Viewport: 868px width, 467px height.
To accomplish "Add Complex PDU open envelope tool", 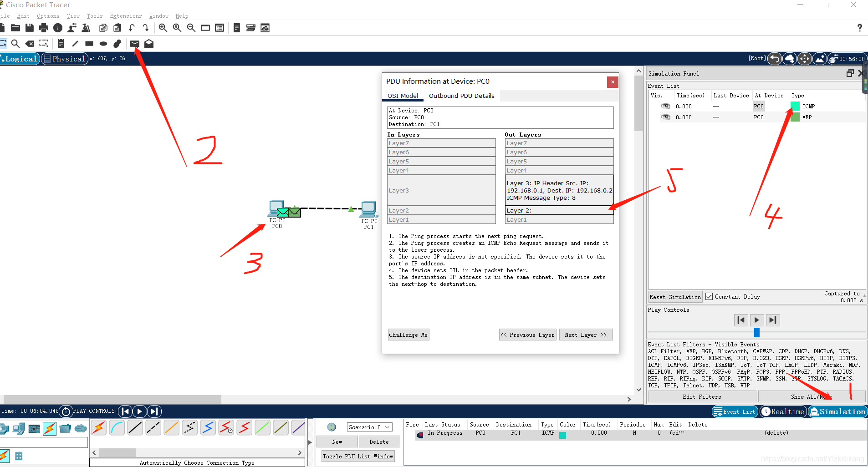I will coord(149,44).
